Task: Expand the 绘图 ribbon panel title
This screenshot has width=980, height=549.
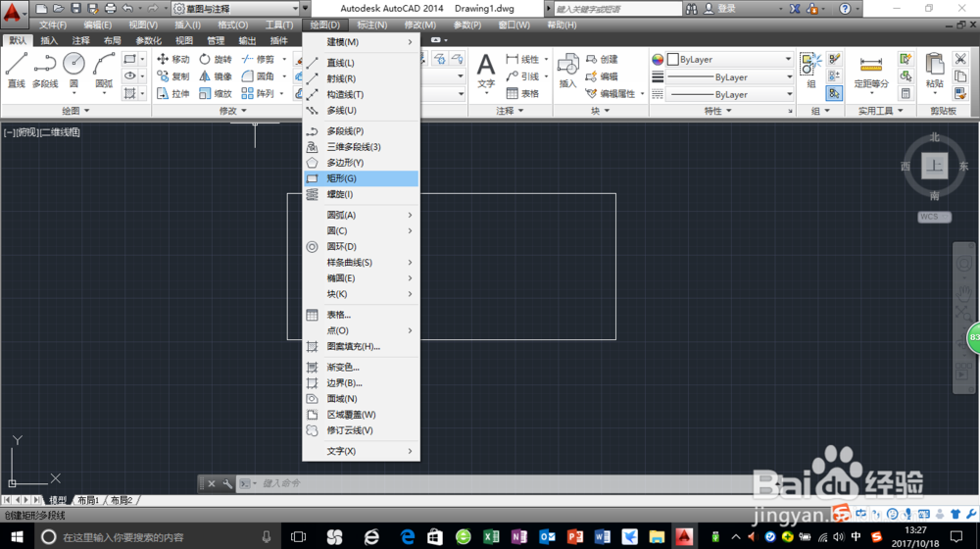Action: 75,111
